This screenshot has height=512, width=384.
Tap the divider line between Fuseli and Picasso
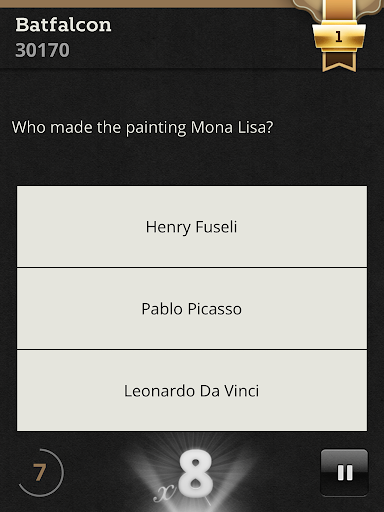(192, 268)
